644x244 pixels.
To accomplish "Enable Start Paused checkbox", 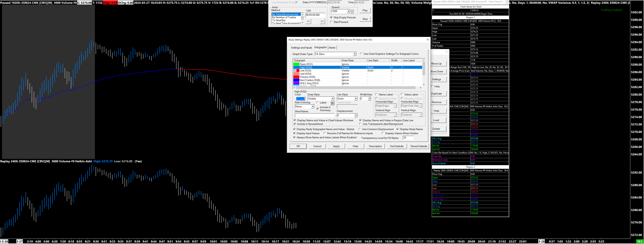I will (x=332, y=22).
